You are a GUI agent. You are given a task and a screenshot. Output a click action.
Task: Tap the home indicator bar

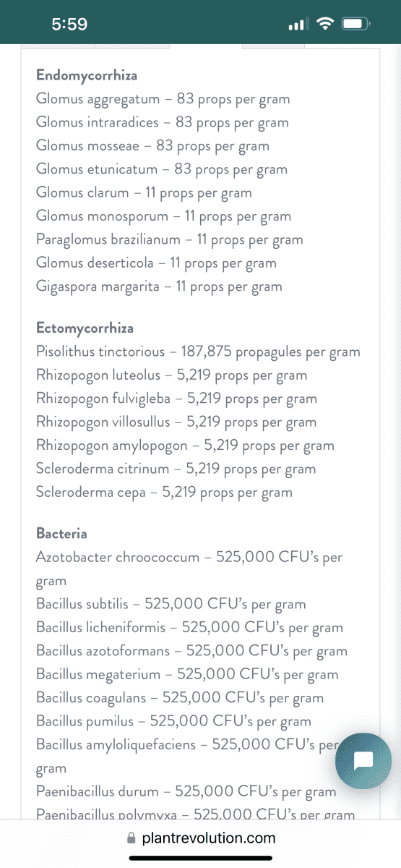tap(200, 858)
